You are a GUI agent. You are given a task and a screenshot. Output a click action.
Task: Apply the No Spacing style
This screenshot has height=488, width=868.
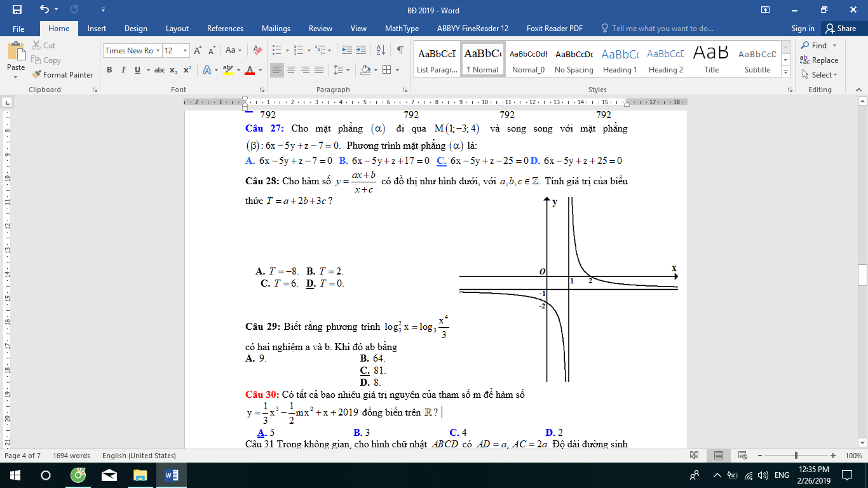pos(574,60)
